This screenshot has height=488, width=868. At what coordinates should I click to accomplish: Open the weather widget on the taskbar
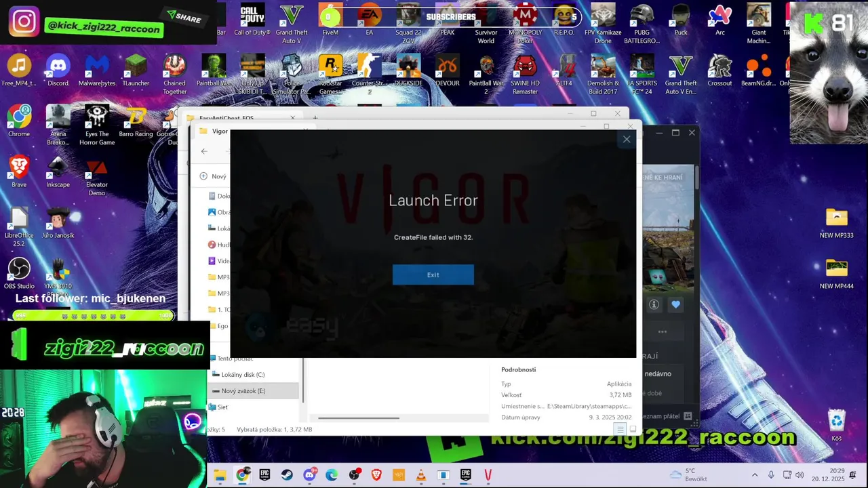click(x=688, y=475)
